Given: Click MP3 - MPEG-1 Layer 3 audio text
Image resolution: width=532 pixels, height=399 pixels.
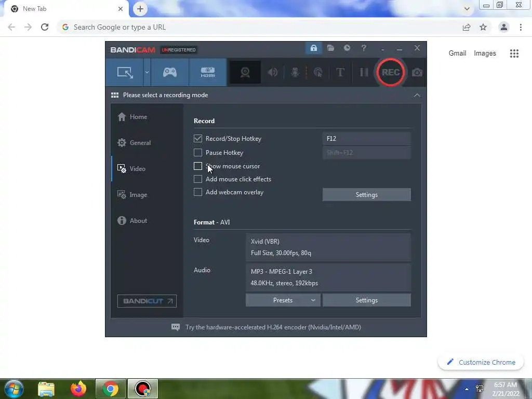Looking at the screenshot, I should [281, 271].
